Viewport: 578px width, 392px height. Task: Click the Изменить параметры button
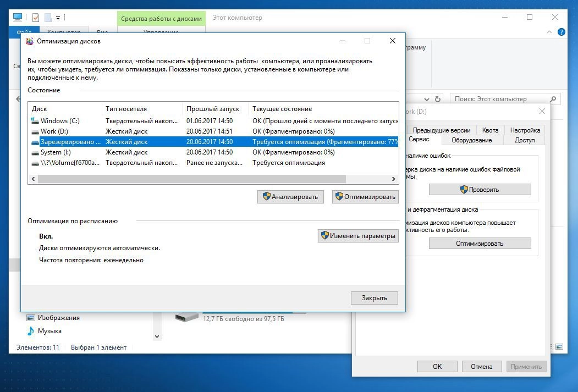[x=358, y=236]
